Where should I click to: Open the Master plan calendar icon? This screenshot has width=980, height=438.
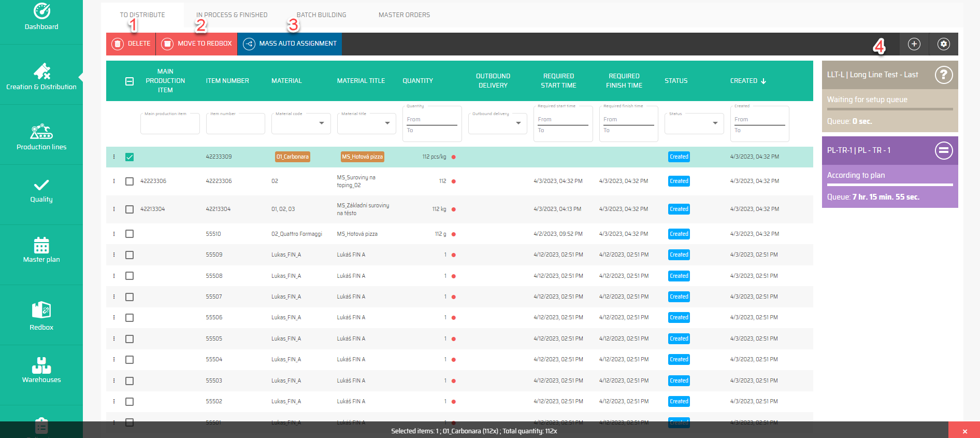tap(41, 245)
